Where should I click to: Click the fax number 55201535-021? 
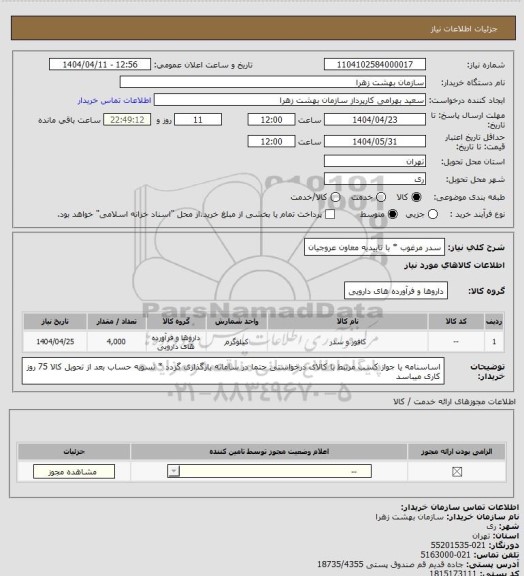[x=458, y=546]
